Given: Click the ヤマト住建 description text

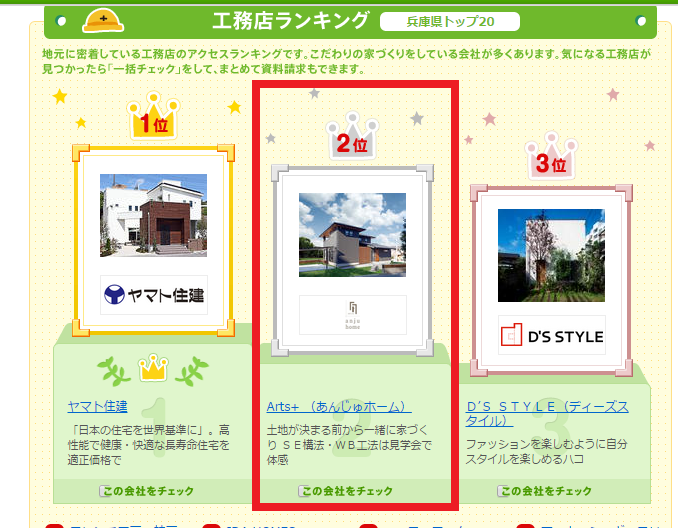Looking at the screenshot, I should point(149,445).
